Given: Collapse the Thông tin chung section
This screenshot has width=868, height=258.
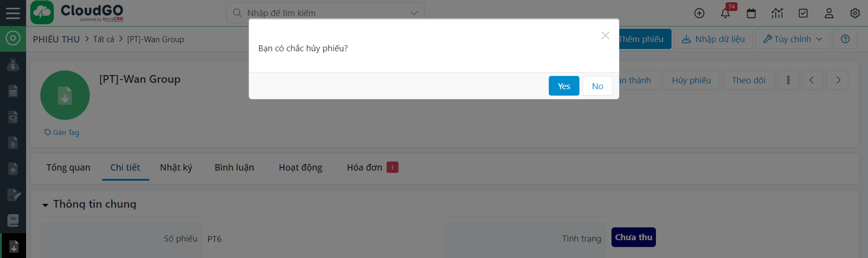Looking at the screenshot, I should 45,205.
